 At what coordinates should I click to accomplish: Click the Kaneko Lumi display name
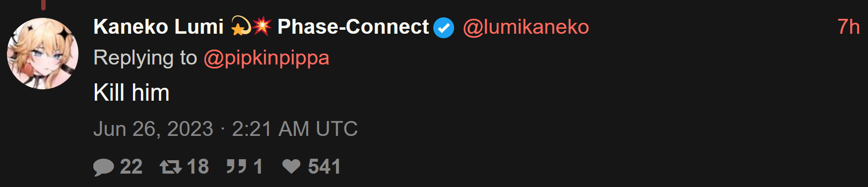[159, 27]
